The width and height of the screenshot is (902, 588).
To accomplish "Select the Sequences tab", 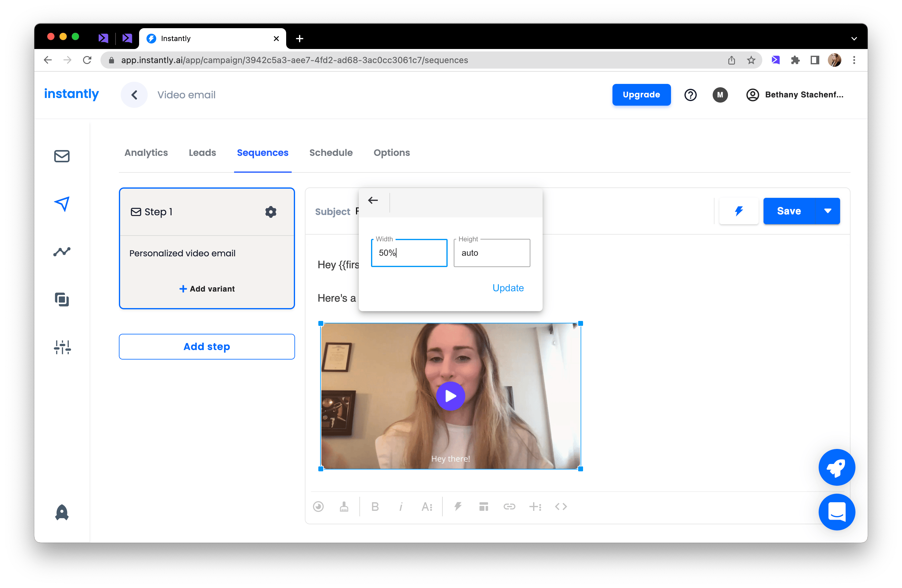I will point(262,153).
